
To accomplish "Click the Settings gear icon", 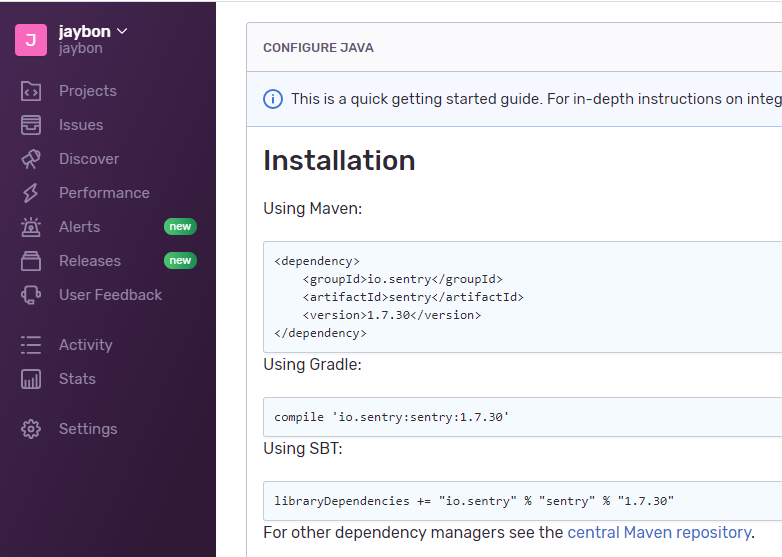I will 31,429.
